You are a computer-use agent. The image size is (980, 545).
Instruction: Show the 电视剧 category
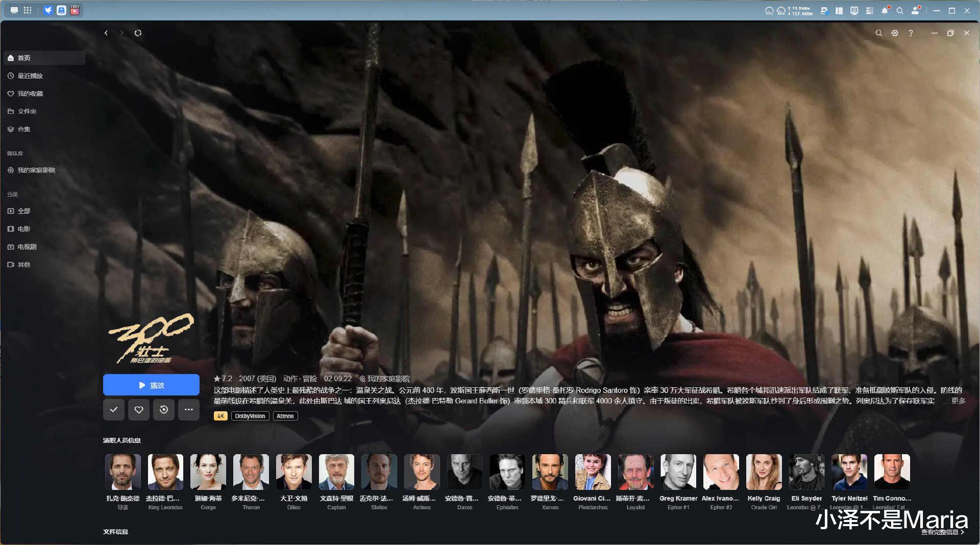click(44, 246)
